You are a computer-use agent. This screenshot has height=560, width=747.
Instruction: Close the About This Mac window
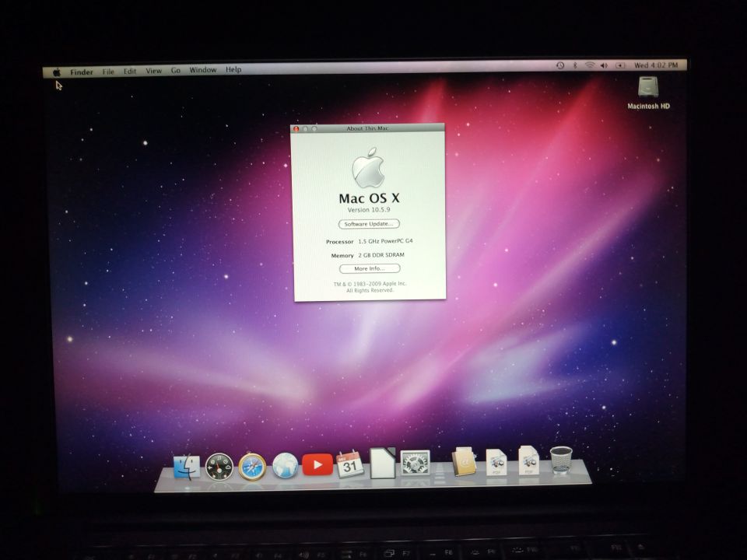pyautogui.click(x=296, y=129)
